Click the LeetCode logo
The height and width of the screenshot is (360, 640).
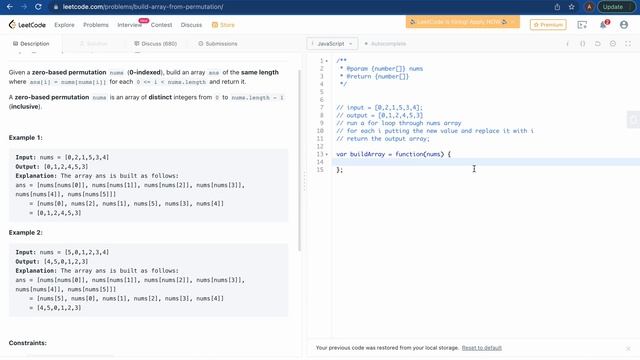pos(27,25)
